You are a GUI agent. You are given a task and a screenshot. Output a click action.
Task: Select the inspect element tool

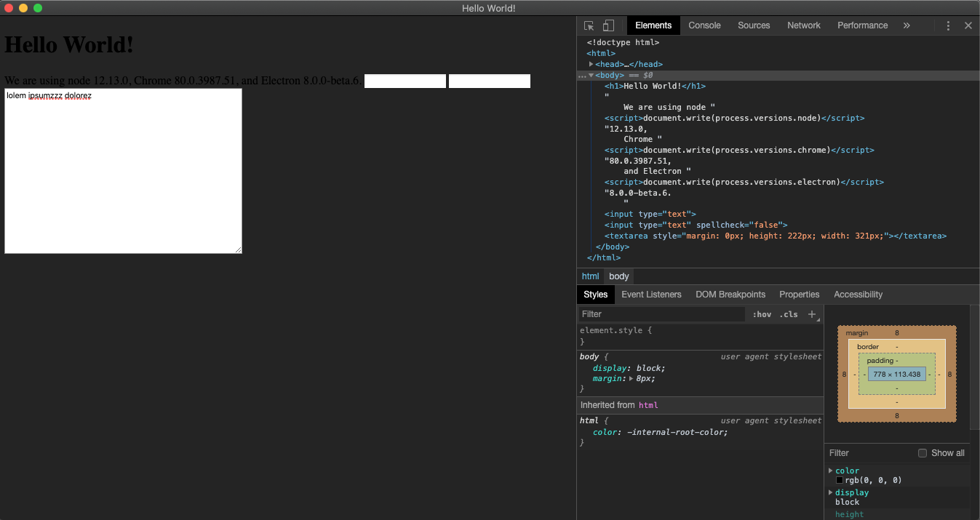pyautogui.click(x=588, y=25)
